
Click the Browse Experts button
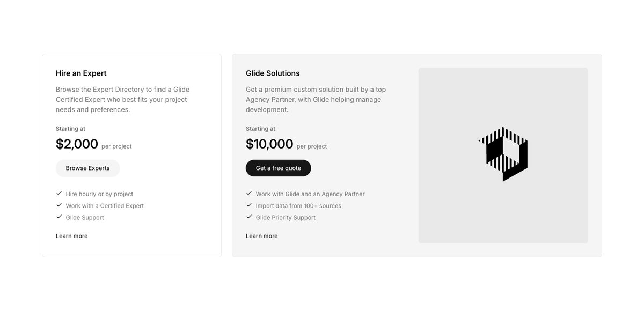click(87, 168)
